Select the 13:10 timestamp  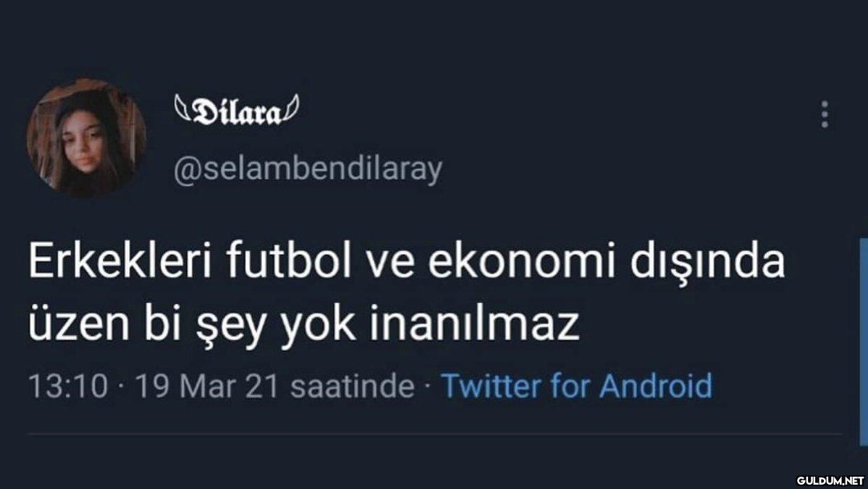[68, 386]
